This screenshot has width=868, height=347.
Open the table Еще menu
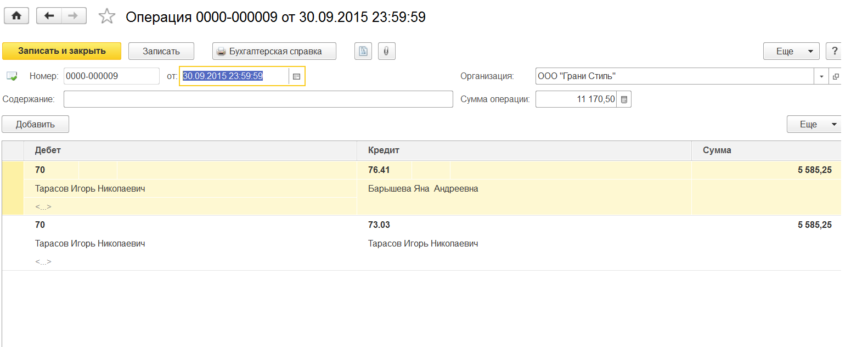click(x=814, y=125)
